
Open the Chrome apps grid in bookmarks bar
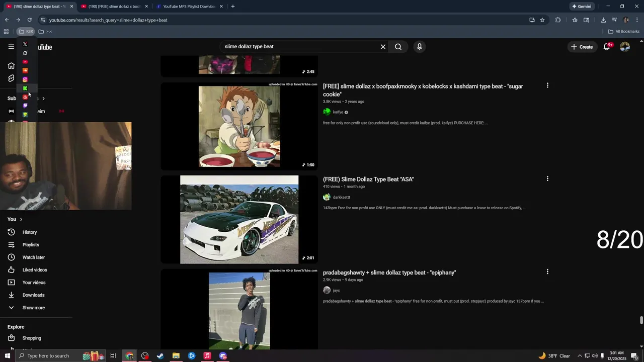(x=6, y=32)
